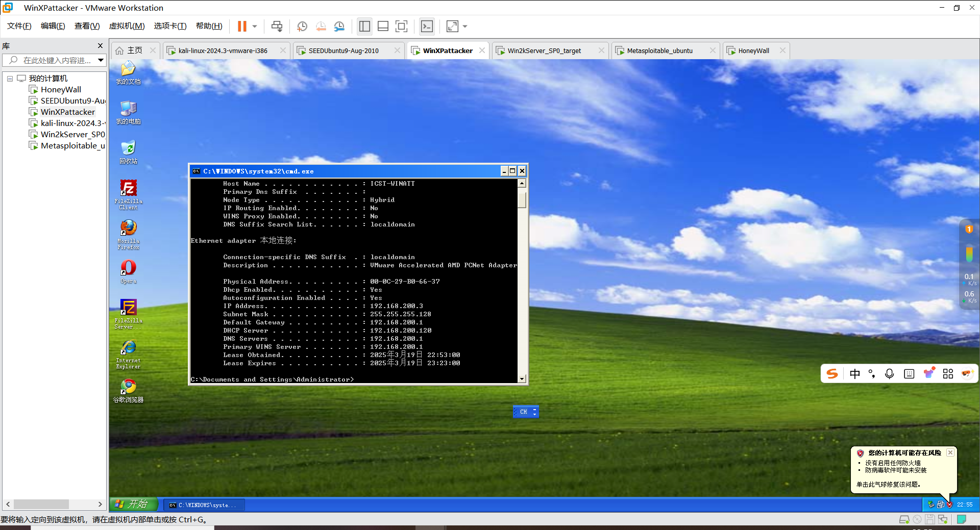980x530 pixels.
Task: Close the HoneyWall tab
Action: click(782, 51)
